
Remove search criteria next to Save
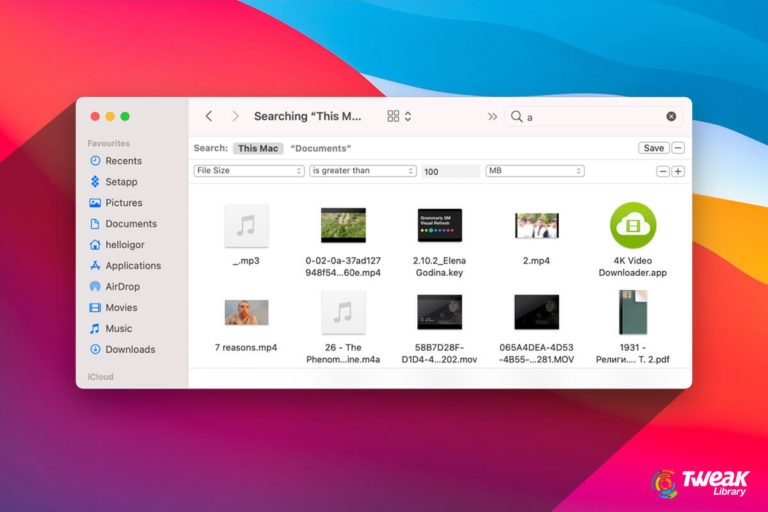[678, 148]
